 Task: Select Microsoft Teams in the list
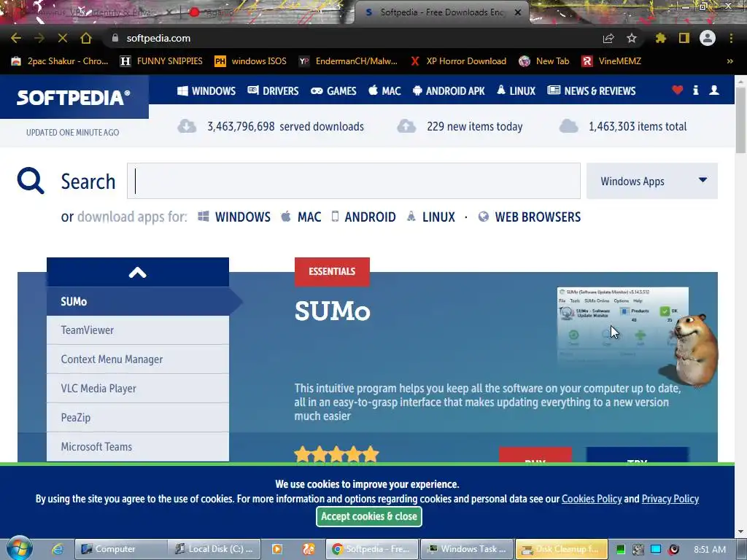click(138, 447)
